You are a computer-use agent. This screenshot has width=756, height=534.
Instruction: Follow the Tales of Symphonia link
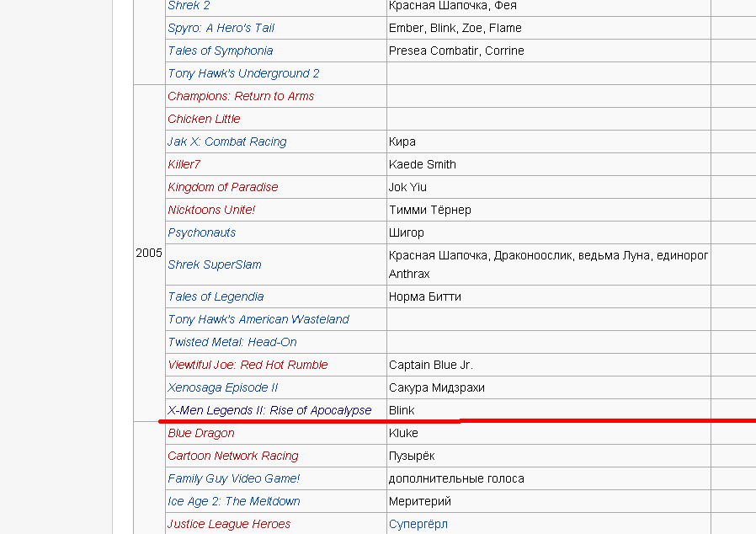pyautogui.click(x=221, y=51)
